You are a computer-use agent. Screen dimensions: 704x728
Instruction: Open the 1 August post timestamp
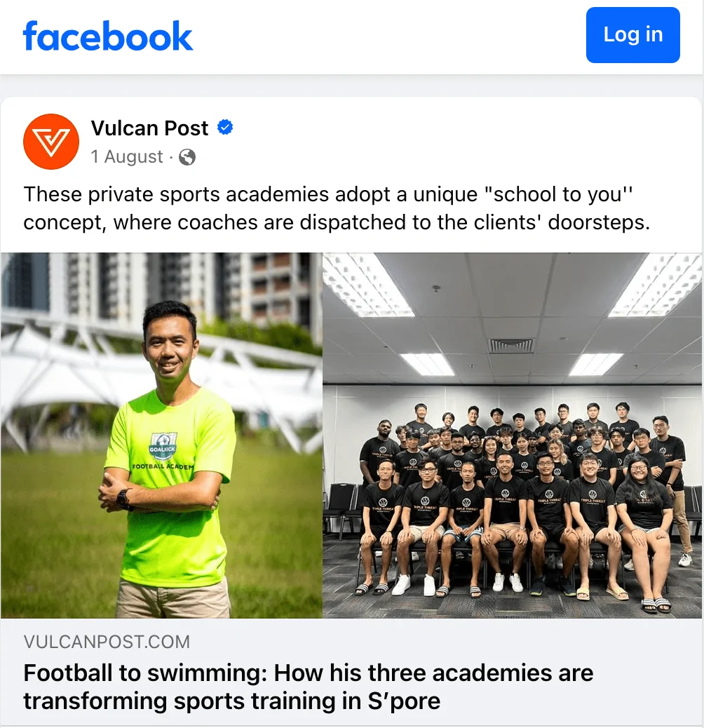tap(127, 157)
